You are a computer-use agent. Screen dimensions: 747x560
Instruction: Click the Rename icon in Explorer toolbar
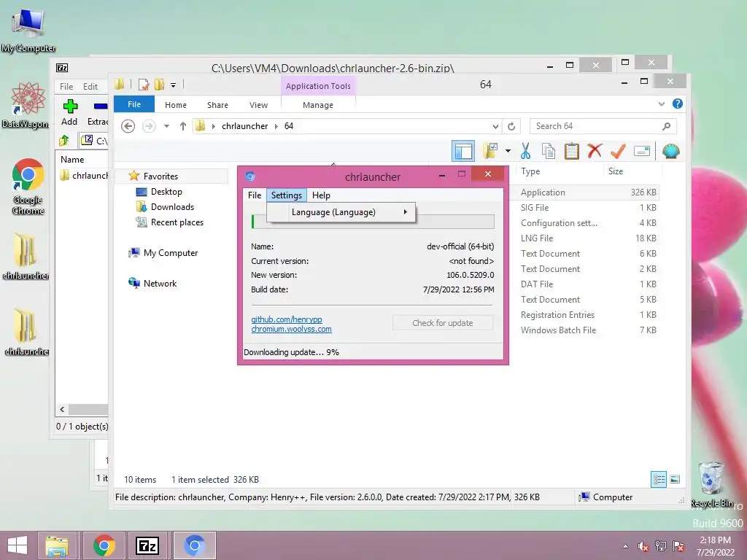click(x=642, y=151)
